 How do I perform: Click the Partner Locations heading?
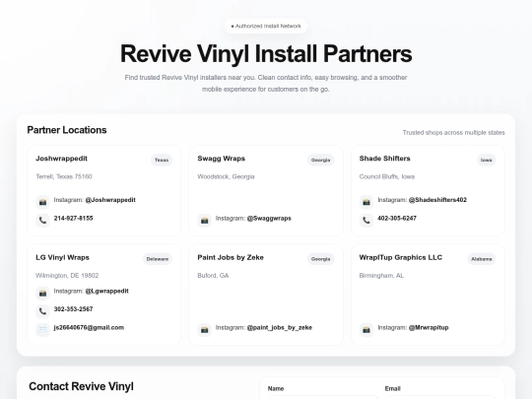(67, 130)
